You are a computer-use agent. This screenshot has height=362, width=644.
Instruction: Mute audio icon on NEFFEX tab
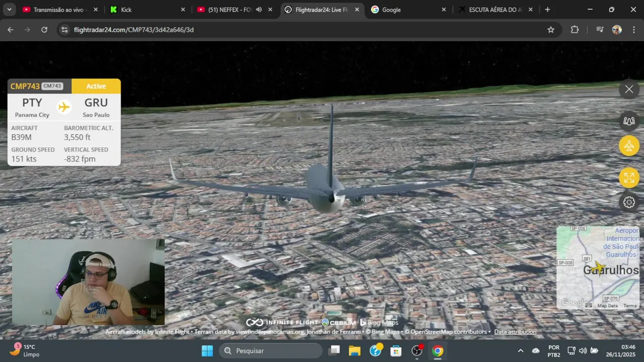pos(259,10)
